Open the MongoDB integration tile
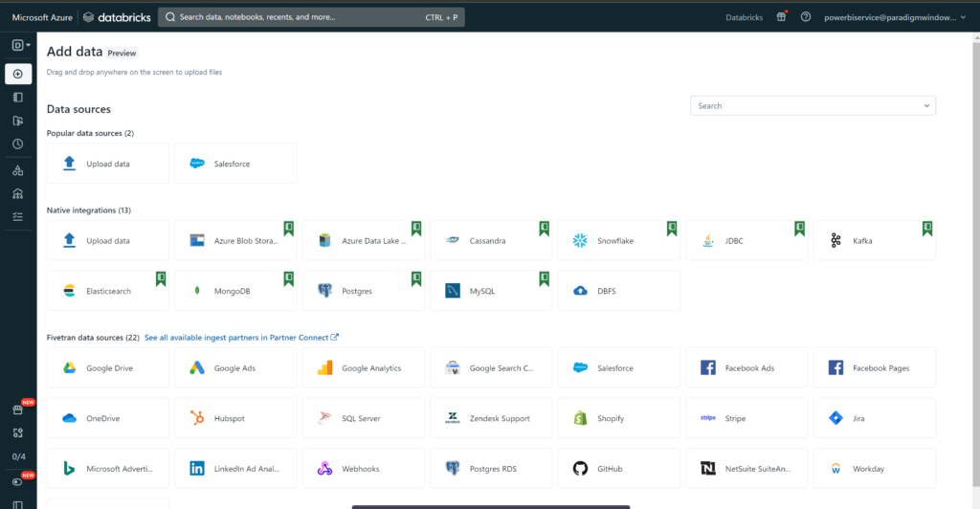Screen dimensions: 980x509 click(x=235, y=291)
